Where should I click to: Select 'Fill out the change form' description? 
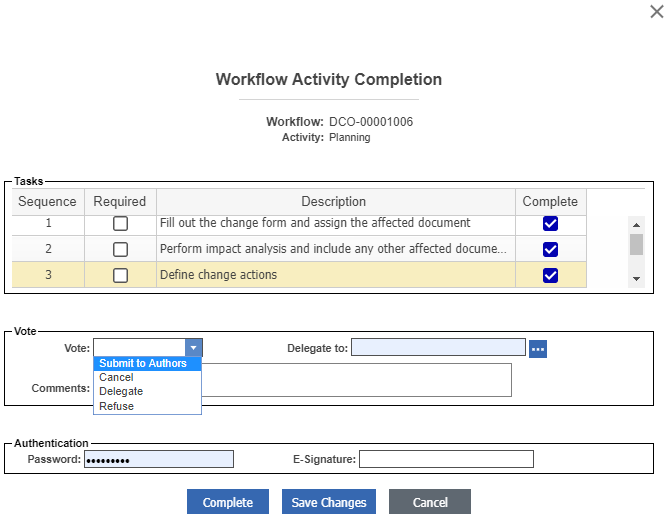(315, 223)
